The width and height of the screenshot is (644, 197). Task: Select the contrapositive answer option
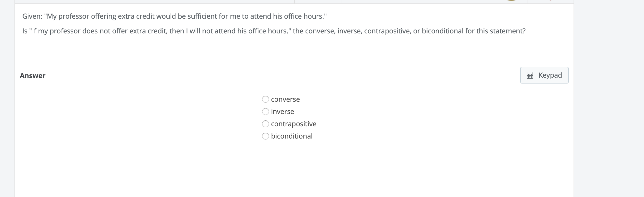tap(266, 123)
